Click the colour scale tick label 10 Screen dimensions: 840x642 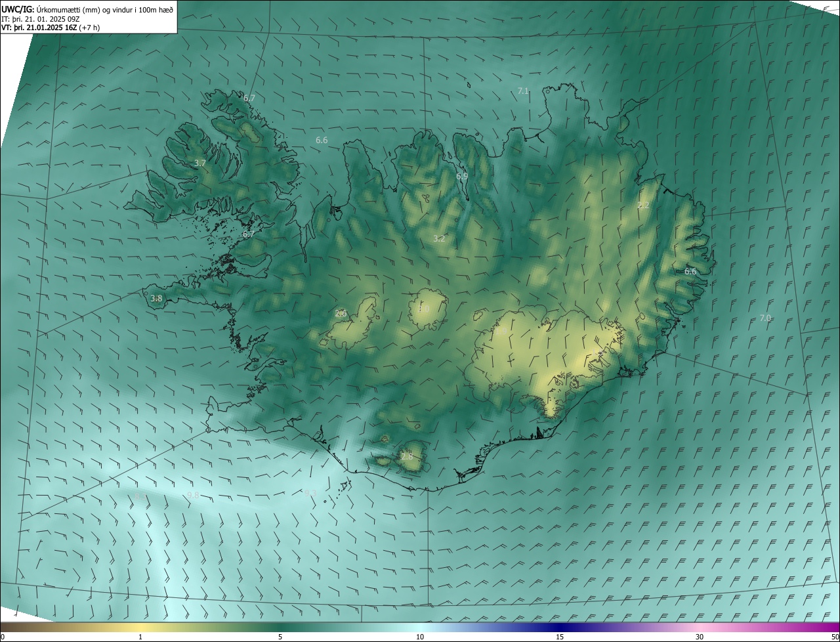[x=420, y=637]
